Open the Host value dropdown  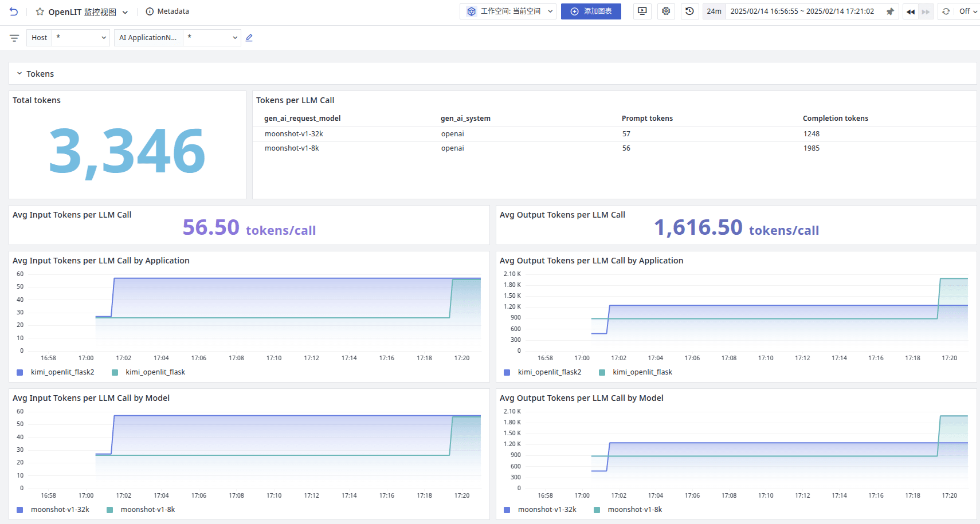tap(81, 38)
